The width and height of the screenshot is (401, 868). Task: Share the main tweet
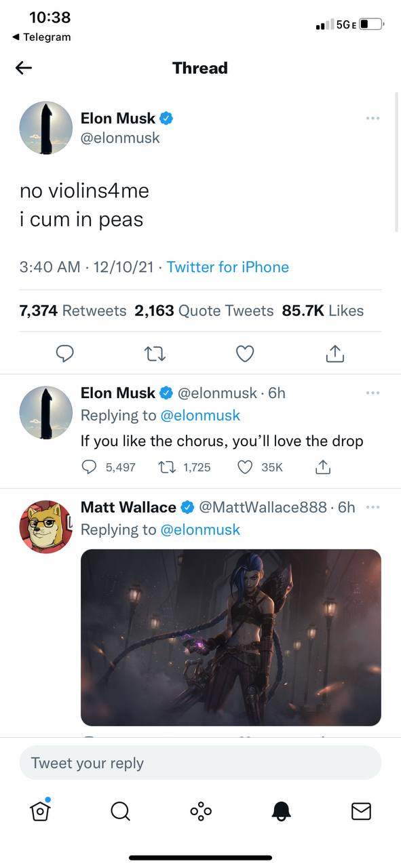point(335,353)
